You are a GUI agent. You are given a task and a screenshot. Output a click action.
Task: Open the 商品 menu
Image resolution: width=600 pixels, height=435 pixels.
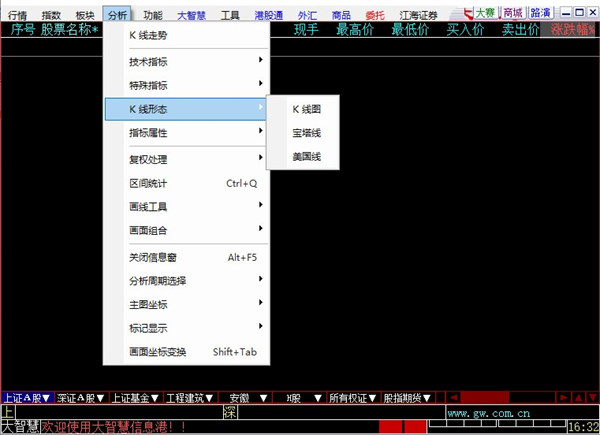pos(341,15)
